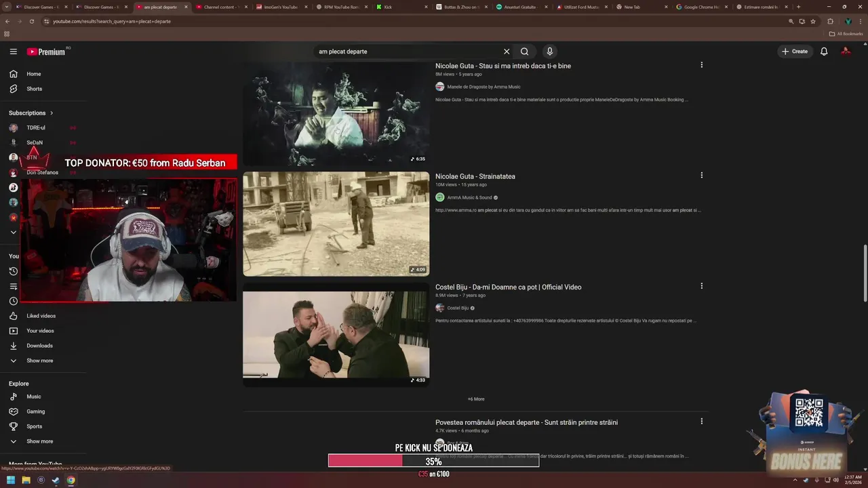868x488 pixels.
Task: Open All Bookmarks folder
Action: [846, 34]
